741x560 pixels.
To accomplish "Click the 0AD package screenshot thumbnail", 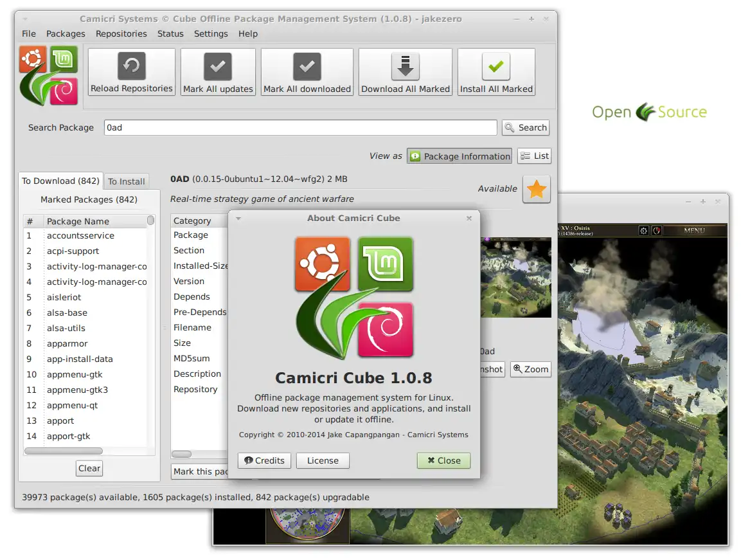I will pyautogui.click(x=515, y=278).
